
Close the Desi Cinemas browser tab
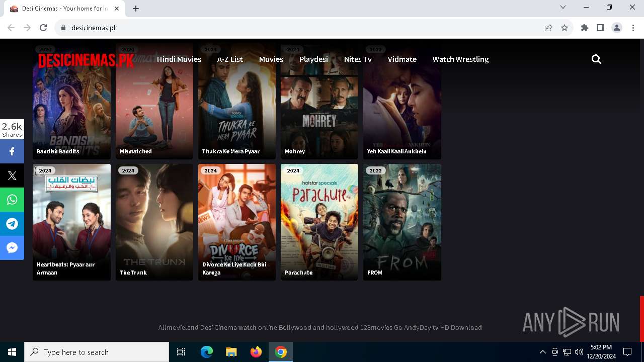tap(117, 9)
